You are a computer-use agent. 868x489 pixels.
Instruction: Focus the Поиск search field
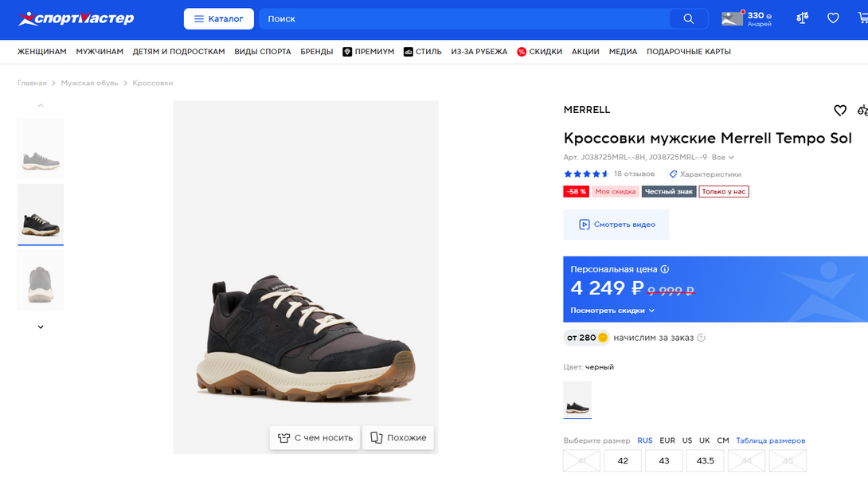tap(464, 19)
